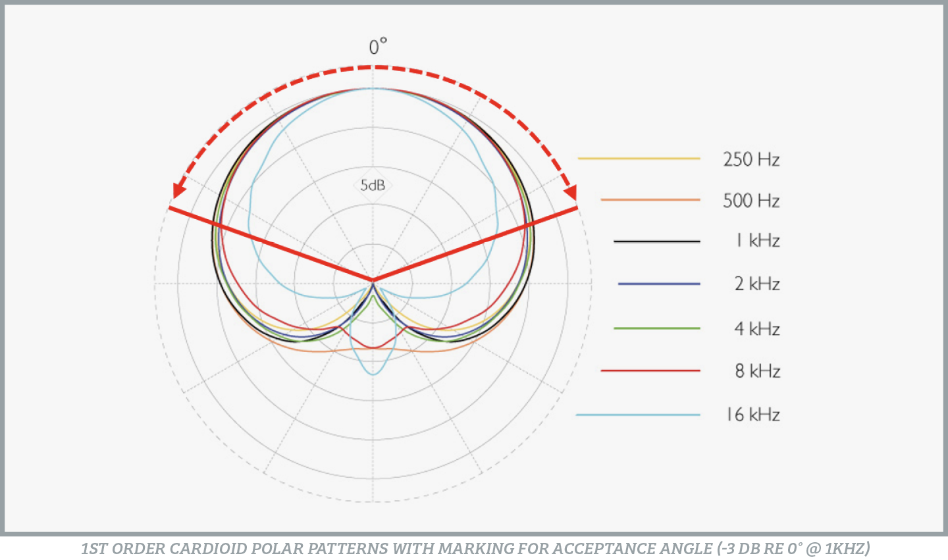Click the left red arrowhead of dashed arc
This screenshot has height=560, width=948.
point(176,190)
